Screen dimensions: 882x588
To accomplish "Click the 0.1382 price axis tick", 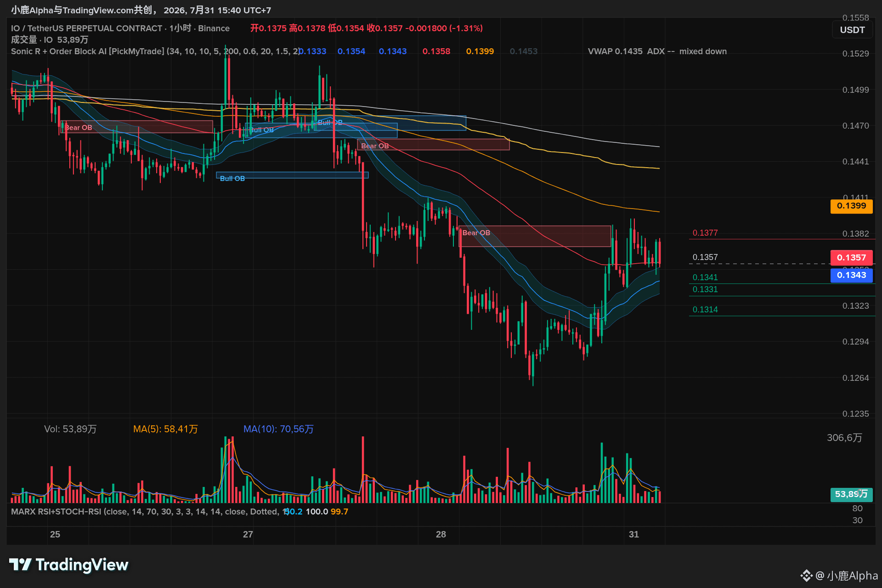I will click(x=855, y=234).
